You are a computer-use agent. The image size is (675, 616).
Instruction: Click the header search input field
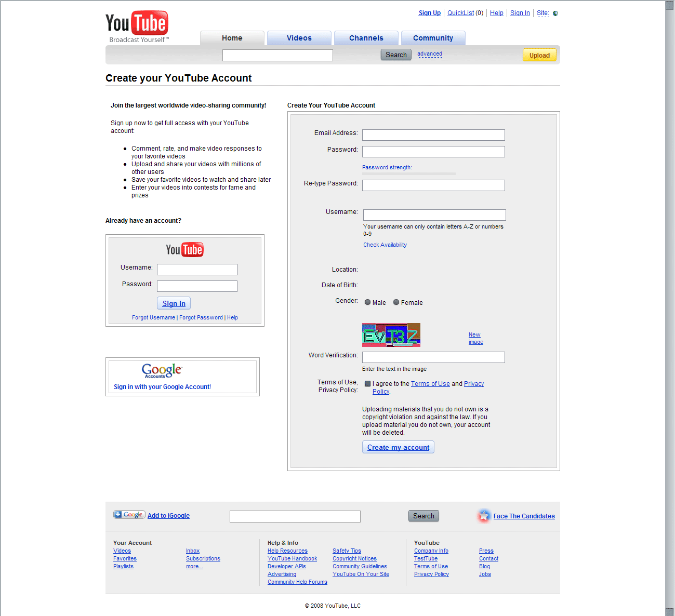pyautogui.click(x=277, y=55)
